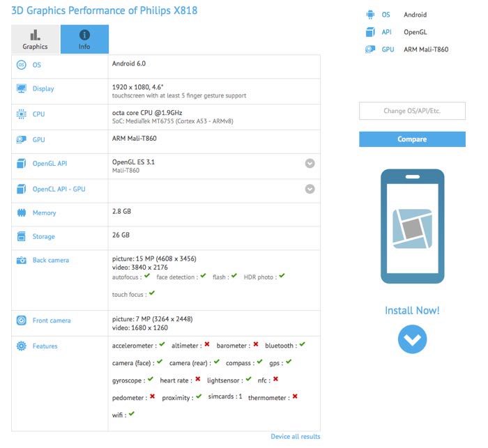Click the Display monitor icon

22,88
